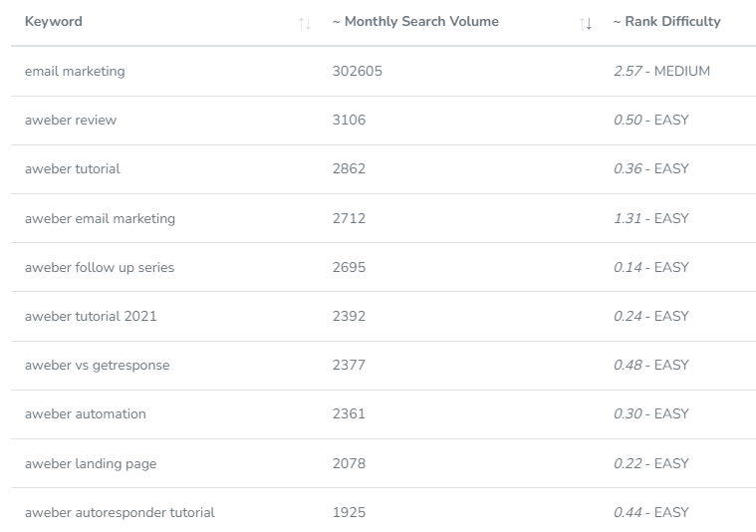This screenshot has height=532, width=756.
Task: Select the 'aweber review' keyword
Action: (71, 121)
